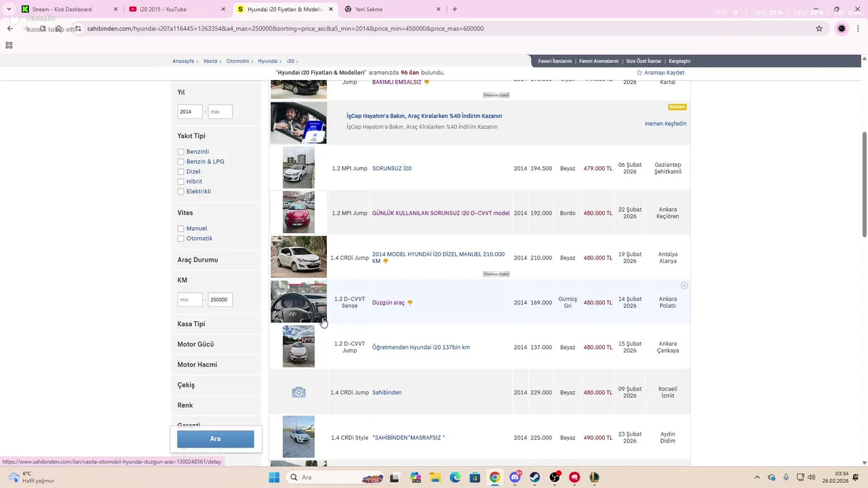Switch to the Yeni Sekme tab
The height and width of the screenshot is (488, 868).
pyautogui.click(x=393, y=9)
